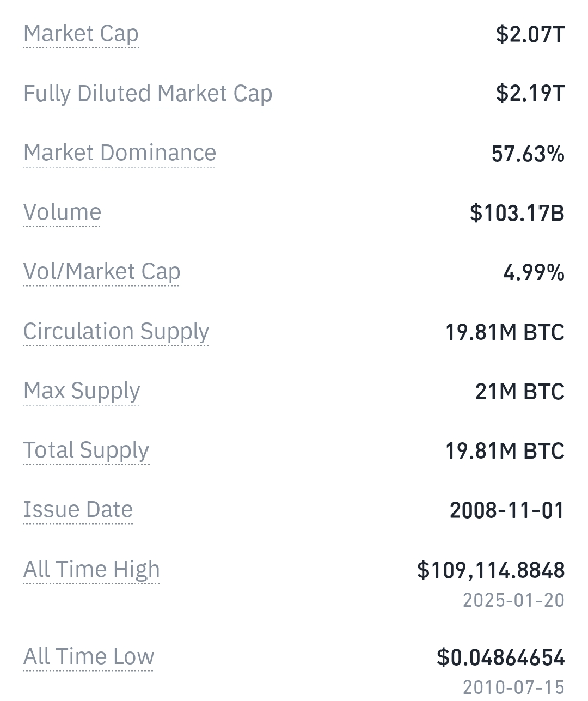Viewport: 588px width, 701px height.
Task: Open the All Time High info
Action: coord(91,569)
